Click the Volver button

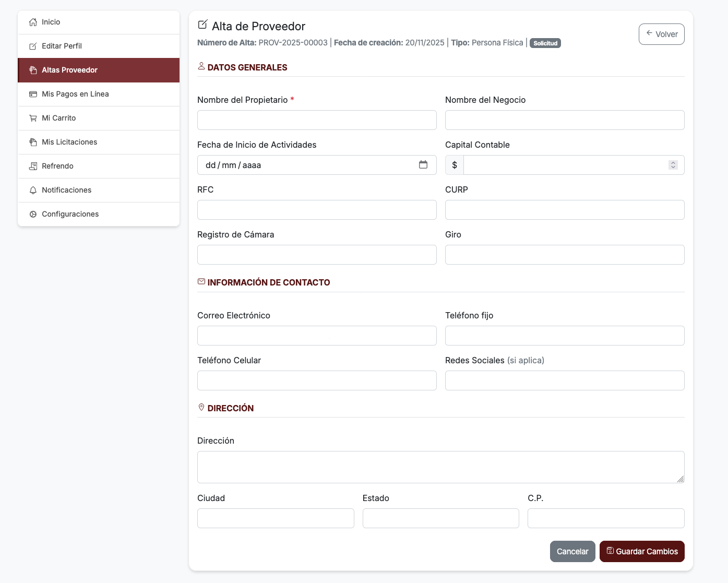(661, 34)
